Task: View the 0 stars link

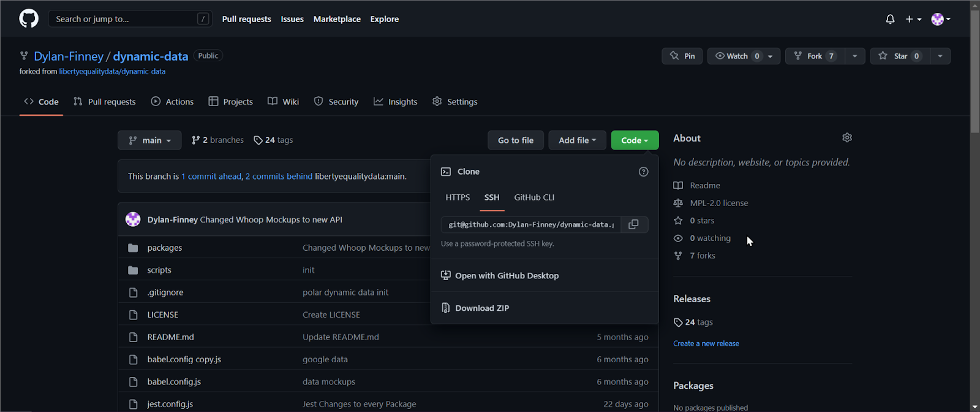Action: (694, 221)
